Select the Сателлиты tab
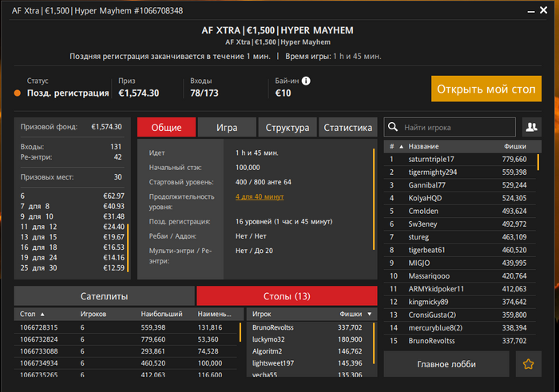This screenshot has width=559, height=392. pos(104,295)
